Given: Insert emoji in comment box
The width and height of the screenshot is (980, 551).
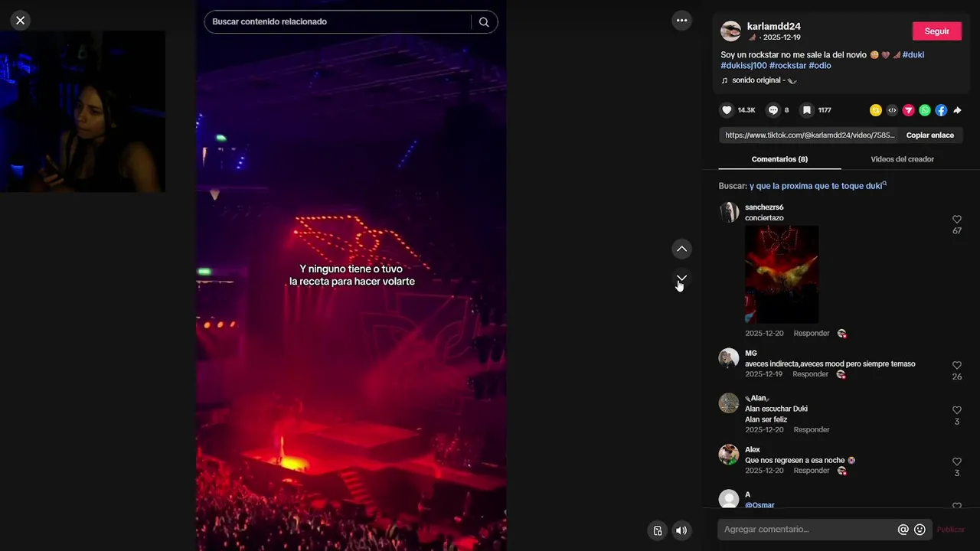Looking at the screenshot, I should (x=920, y=530).
